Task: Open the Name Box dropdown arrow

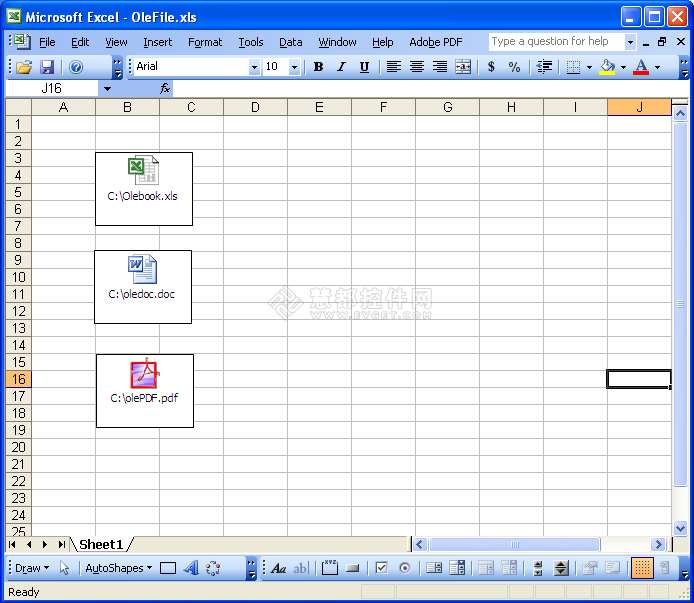Action: click(x=107, y=89)
